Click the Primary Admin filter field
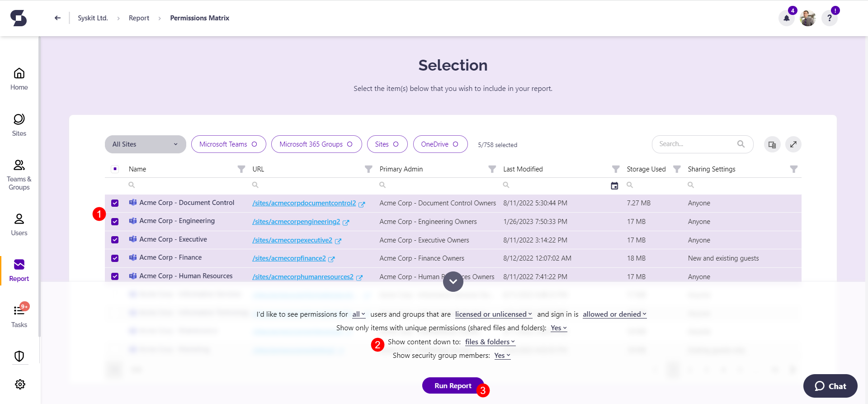Image resolution: width=868 pixels, height=404 pixels. [x=437, y=185]
